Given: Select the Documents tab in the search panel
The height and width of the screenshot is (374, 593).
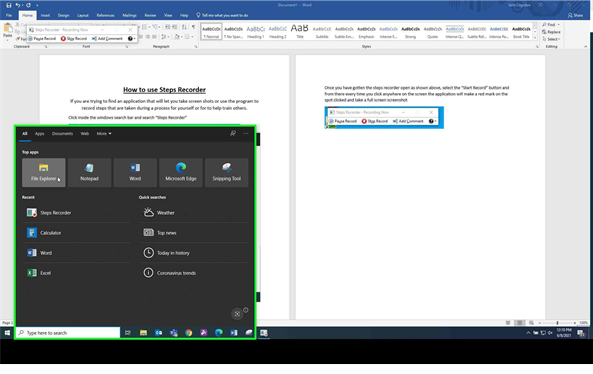Looking at the screenshot, I should coord(62,133).
